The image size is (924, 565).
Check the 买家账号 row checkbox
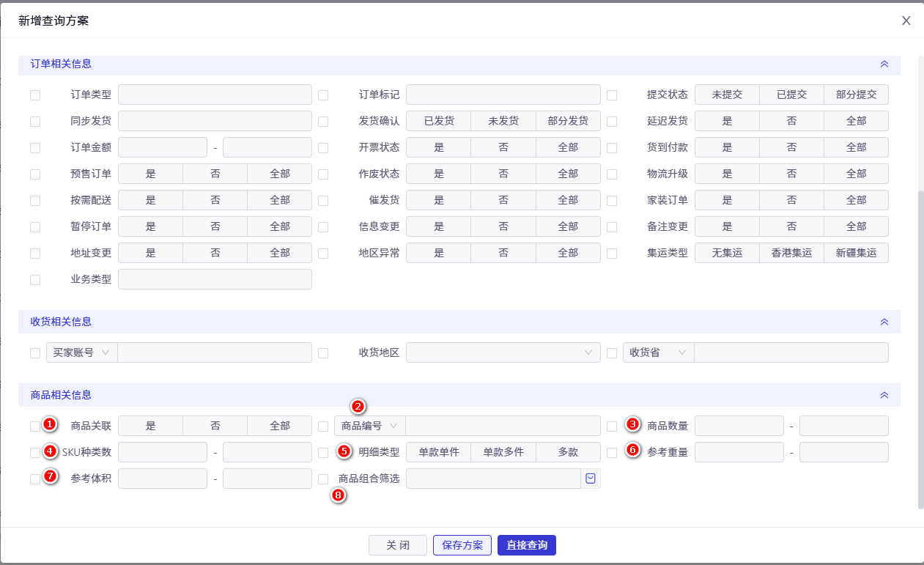(x=35, y=353)
